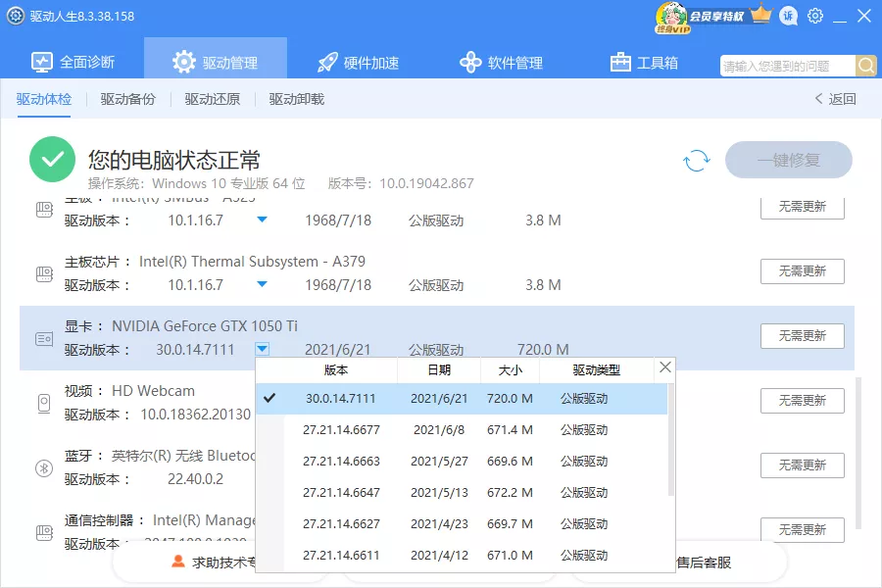Click the 日期 column header
The height and width of the screenshot is (588, 882).
pyautogui.click(x=439, y=370)
